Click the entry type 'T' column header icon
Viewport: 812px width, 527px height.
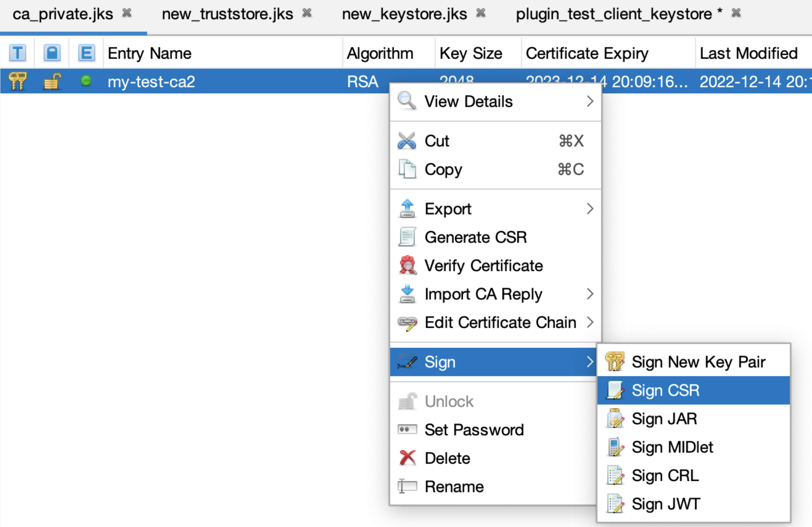point(17,53)
